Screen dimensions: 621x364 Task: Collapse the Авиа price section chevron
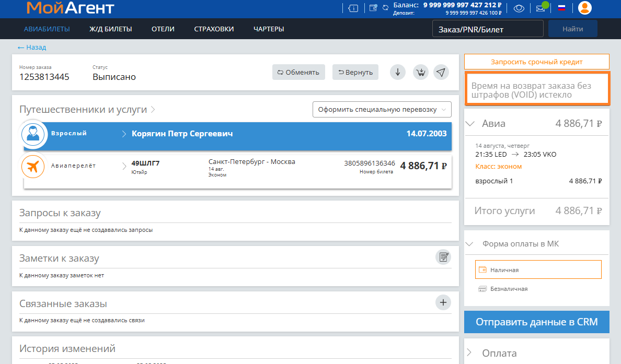point(470,123)
